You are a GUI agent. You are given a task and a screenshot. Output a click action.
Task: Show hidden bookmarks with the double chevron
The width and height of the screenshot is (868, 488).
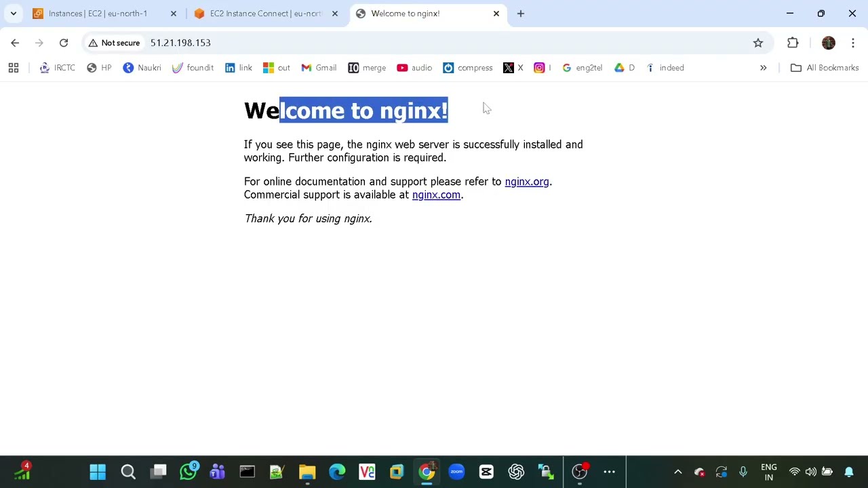pyautogui.click(x=763, y=68)
